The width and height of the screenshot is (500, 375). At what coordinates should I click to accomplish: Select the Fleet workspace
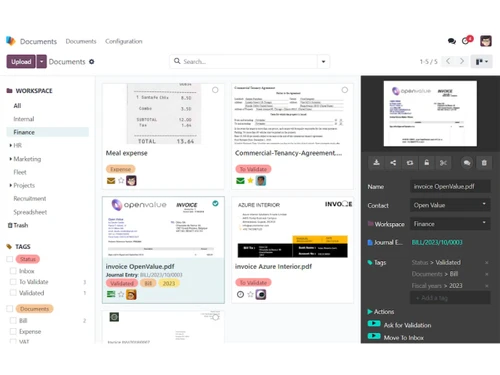point(20,172)
